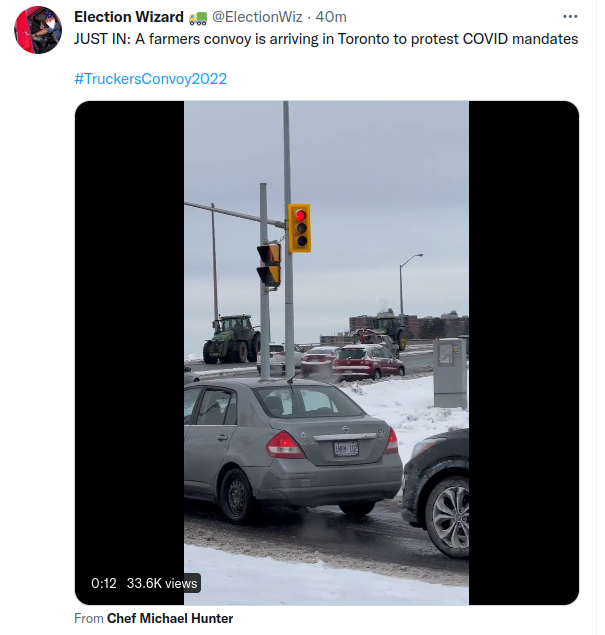The height and width of the screenshot is (635, 605).
Task: Open the tweet's three-dot more options menu
Action: point(570,17)
